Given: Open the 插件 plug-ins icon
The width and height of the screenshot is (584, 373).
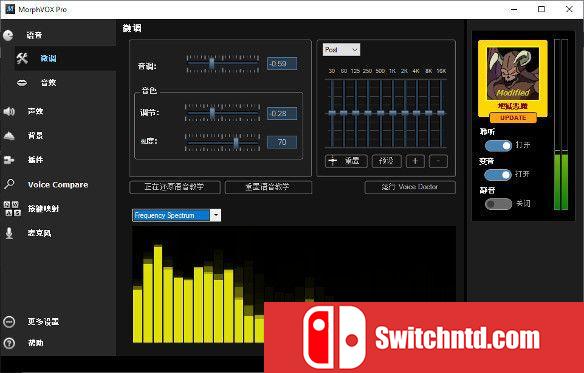Looking at the screenshot, I should (9, 160).
